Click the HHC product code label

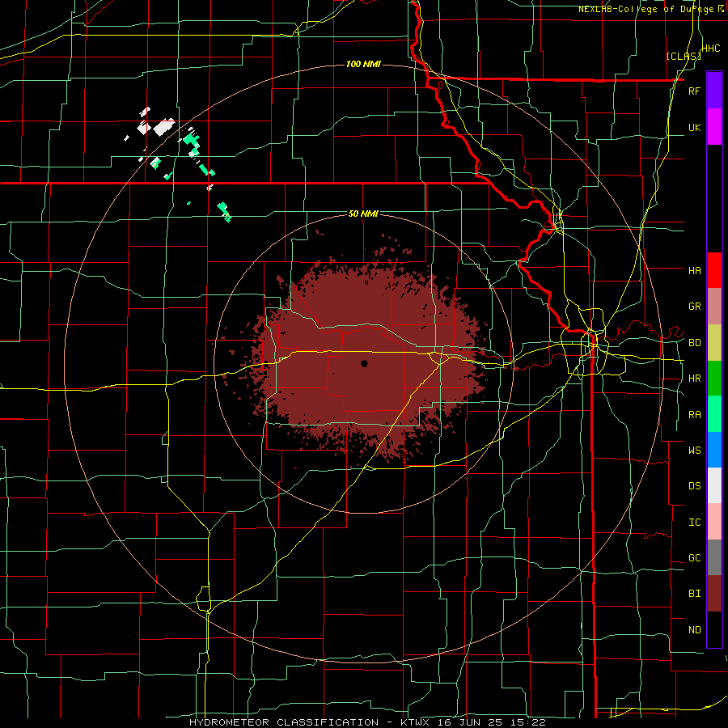[x=710, y=49]
